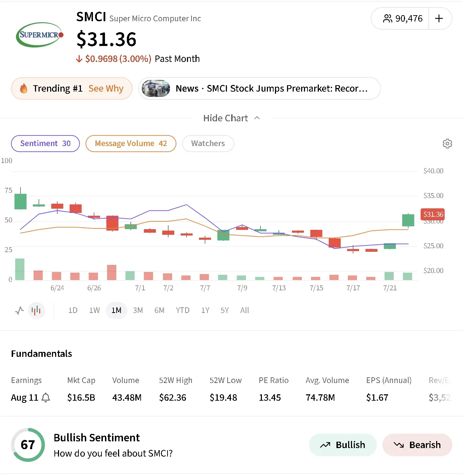Expand the truncated SMCI news headline

272,88
